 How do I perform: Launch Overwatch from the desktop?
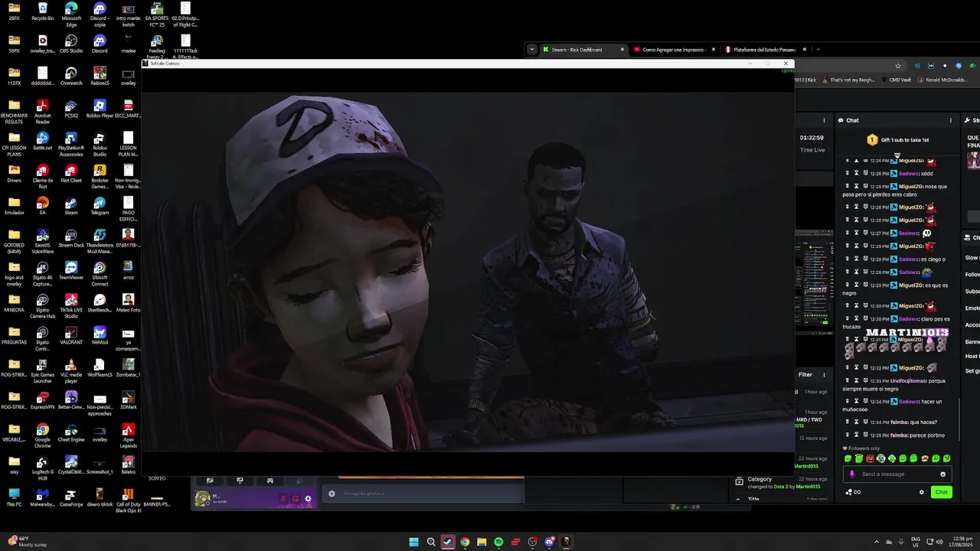(x=71, y=76)
